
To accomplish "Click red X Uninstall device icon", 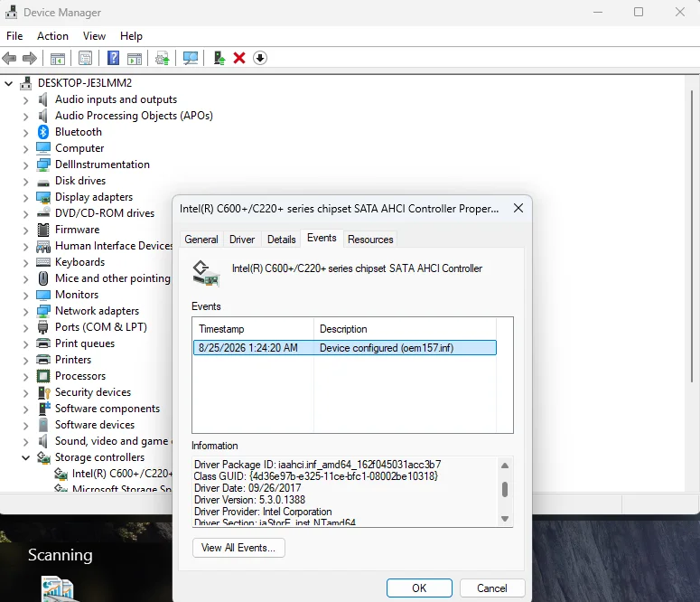I will pos(239,58).
